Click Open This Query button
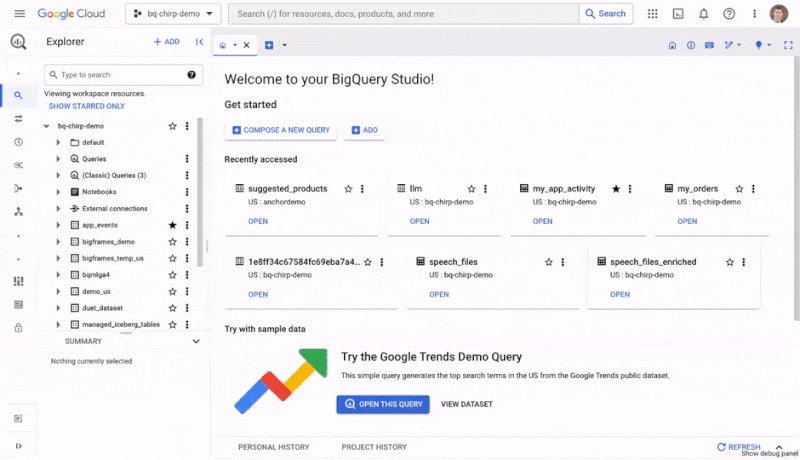Image resolution: width=800 pixels, height=460 pixels. (x=383, y=404)
